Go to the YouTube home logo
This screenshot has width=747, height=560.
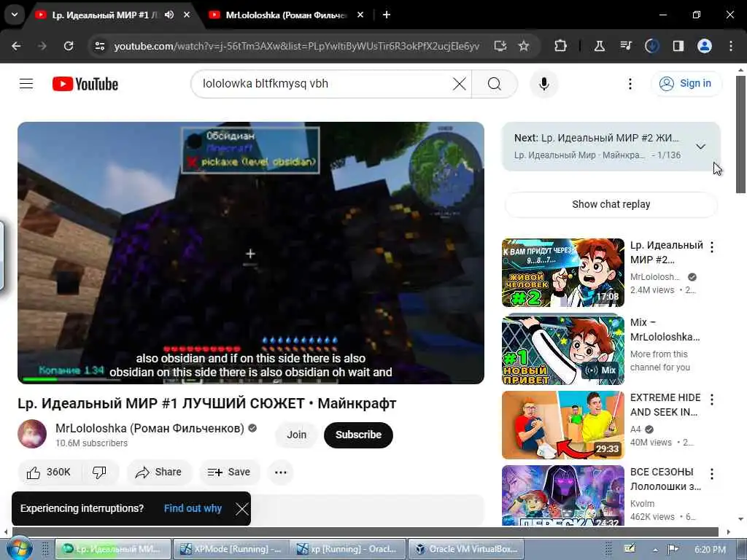[85, 84]
